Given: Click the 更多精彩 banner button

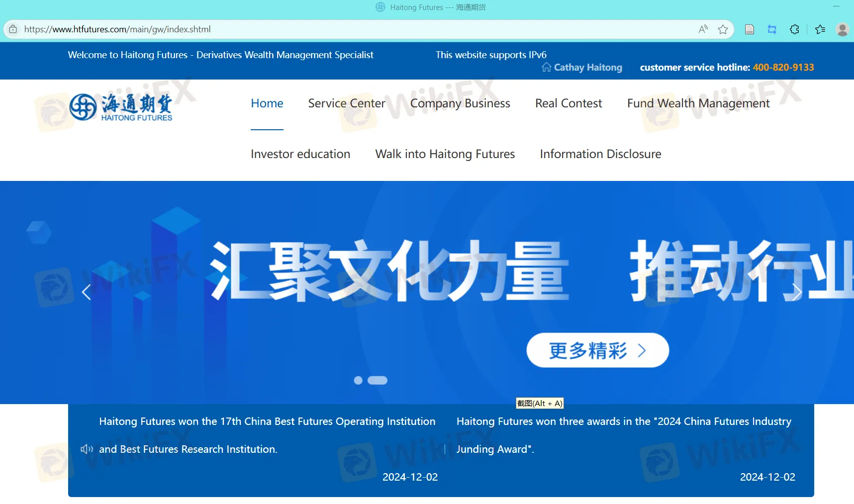Looking at the screenshot, I should point(597,350).
